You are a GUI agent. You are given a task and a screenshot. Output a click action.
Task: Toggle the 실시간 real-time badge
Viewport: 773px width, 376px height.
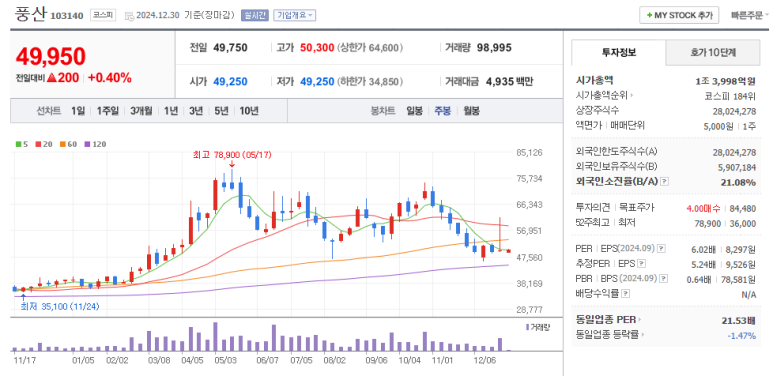pyautogui.click(x=254, y=15)
